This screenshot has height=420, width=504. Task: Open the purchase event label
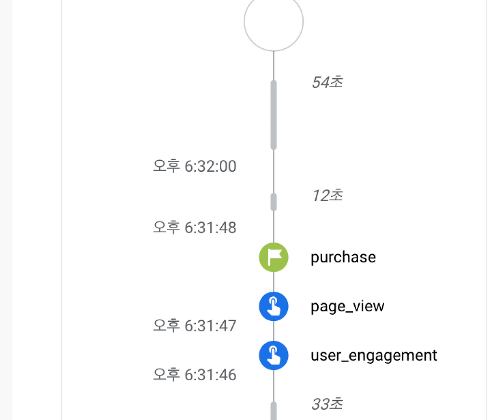click(343, 257)
